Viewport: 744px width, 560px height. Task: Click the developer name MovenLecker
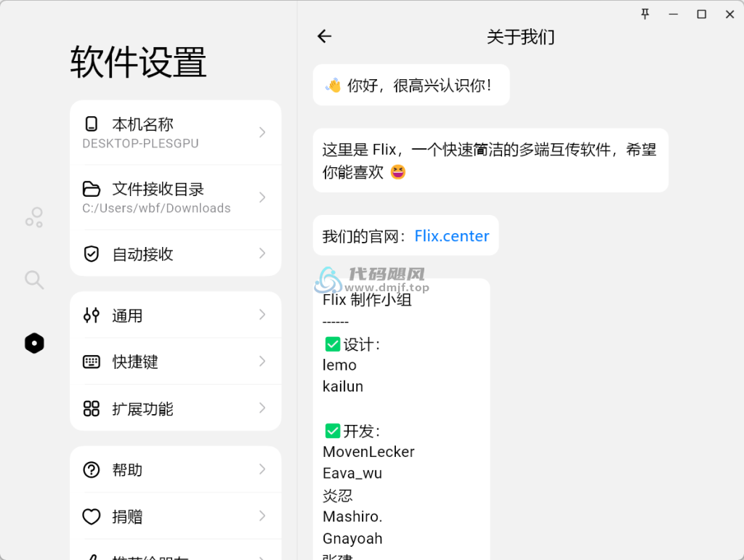368,452
